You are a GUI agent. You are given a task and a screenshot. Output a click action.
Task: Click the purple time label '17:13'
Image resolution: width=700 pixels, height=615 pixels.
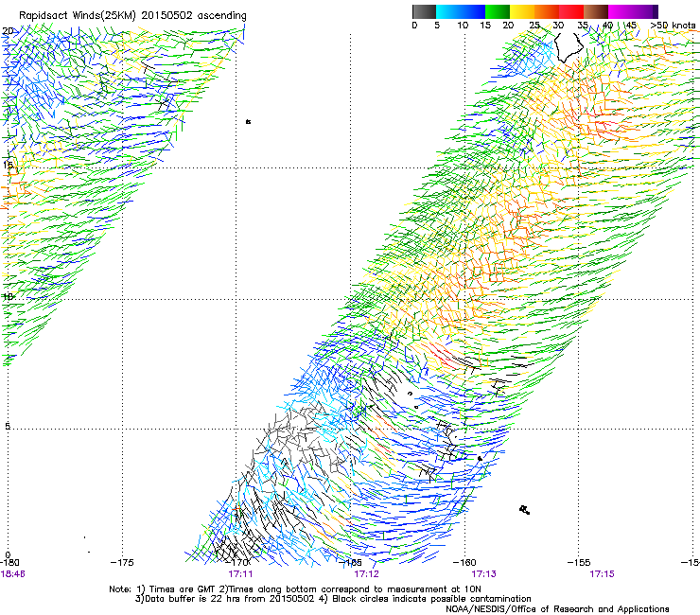click(484, 574)
